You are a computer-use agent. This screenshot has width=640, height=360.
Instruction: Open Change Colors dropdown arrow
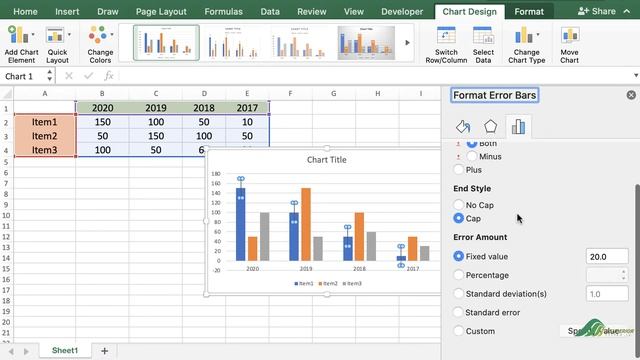pos(112,35)
